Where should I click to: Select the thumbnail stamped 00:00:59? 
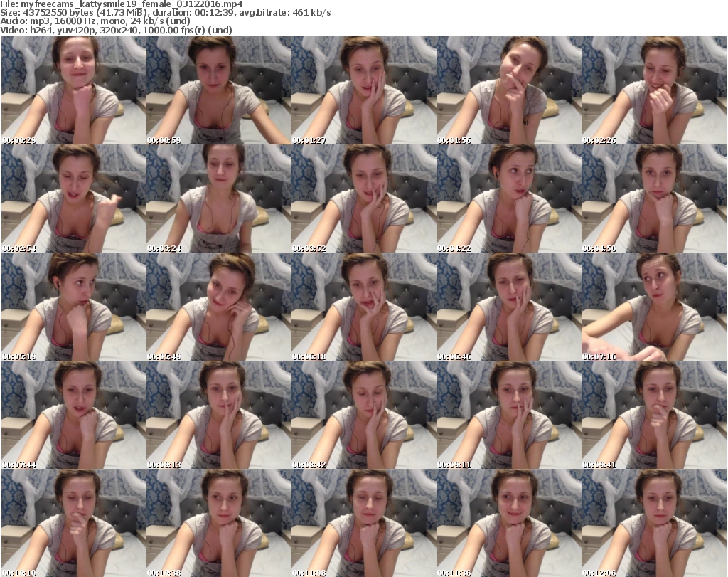(x=219, y=90)
